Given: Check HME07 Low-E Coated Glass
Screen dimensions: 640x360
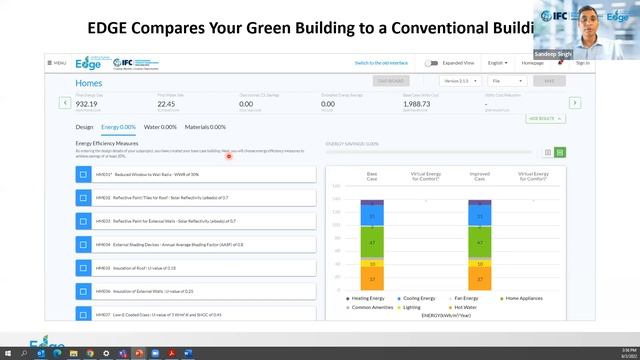Looking at the screenshot, I should coord(83,314).
